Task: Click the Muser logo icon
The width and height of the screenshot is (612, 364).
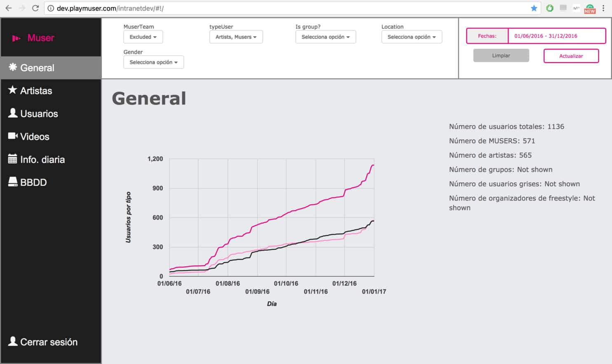Action: (x=16, y=38)
